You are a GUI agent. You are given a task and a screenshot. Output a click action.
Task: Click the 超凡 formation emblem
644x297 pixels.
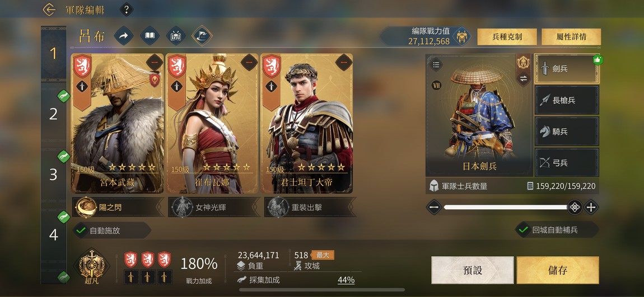pyautogui.click(x=91, y=266)
